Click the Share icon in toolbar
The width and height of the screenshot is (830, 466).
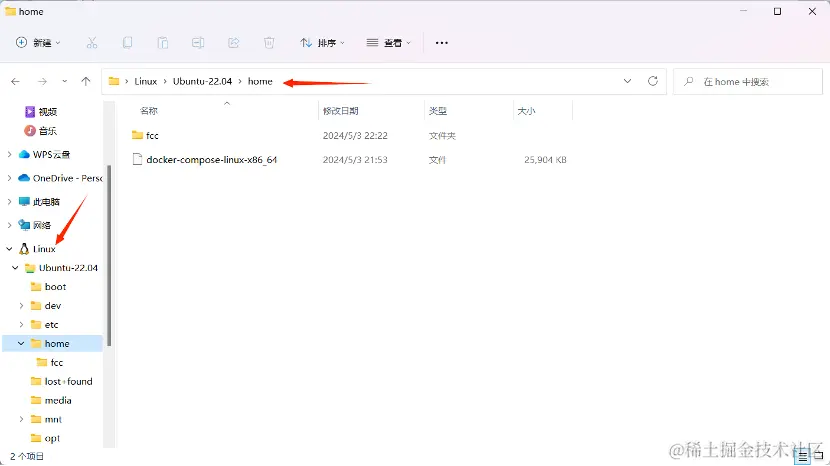tap(233, 43)
